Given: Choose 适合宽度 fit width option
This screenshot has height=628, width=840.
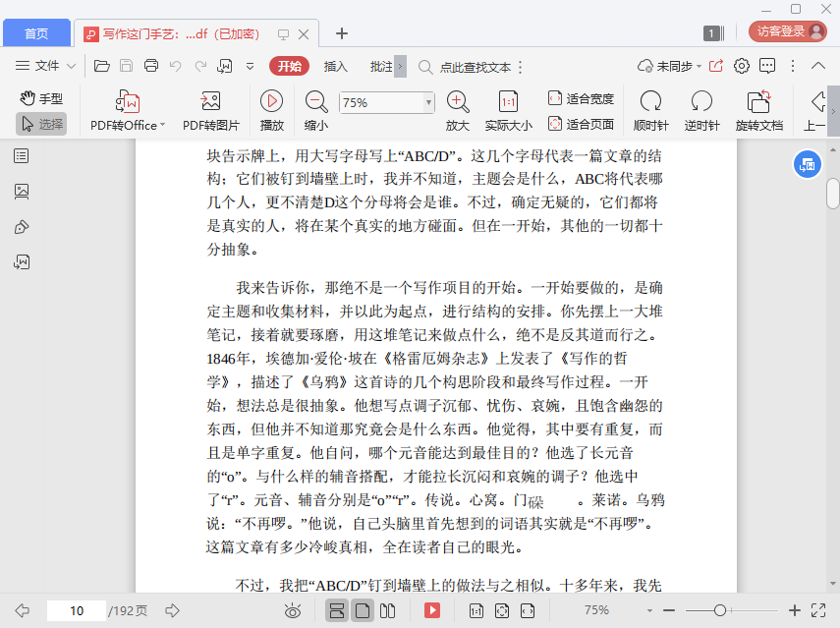Looking at the screenshot, I should coord(582,98).
